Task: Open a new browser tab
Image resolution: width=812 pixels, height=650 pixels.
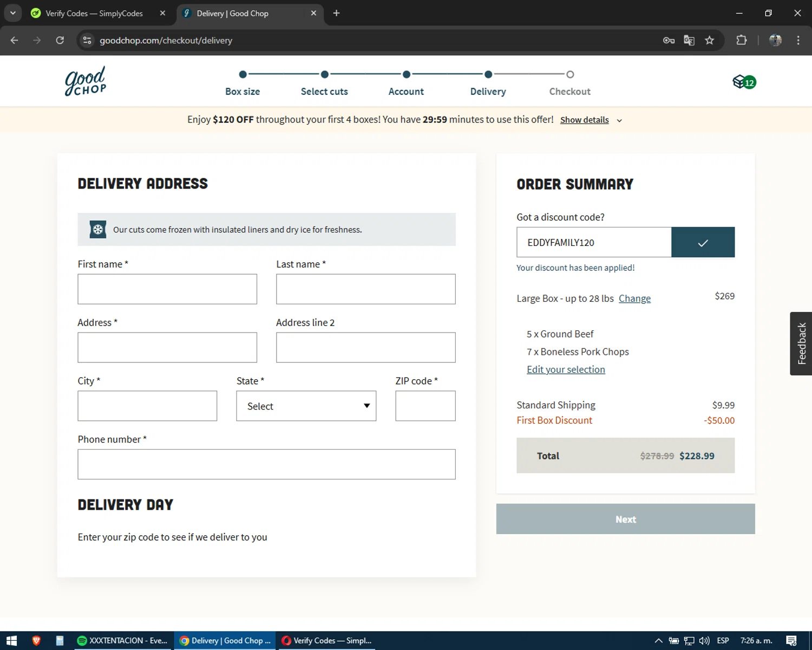Action: point(336,13)
